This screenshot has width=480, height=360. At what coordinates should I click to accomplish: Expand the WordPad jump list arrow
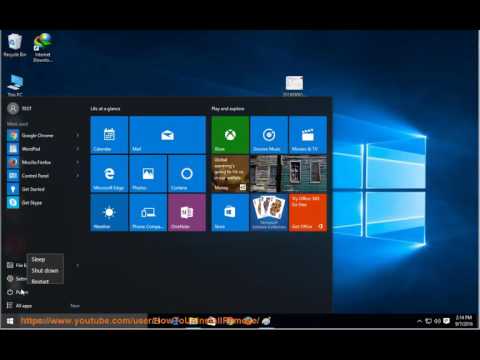[x=77, y=149]
